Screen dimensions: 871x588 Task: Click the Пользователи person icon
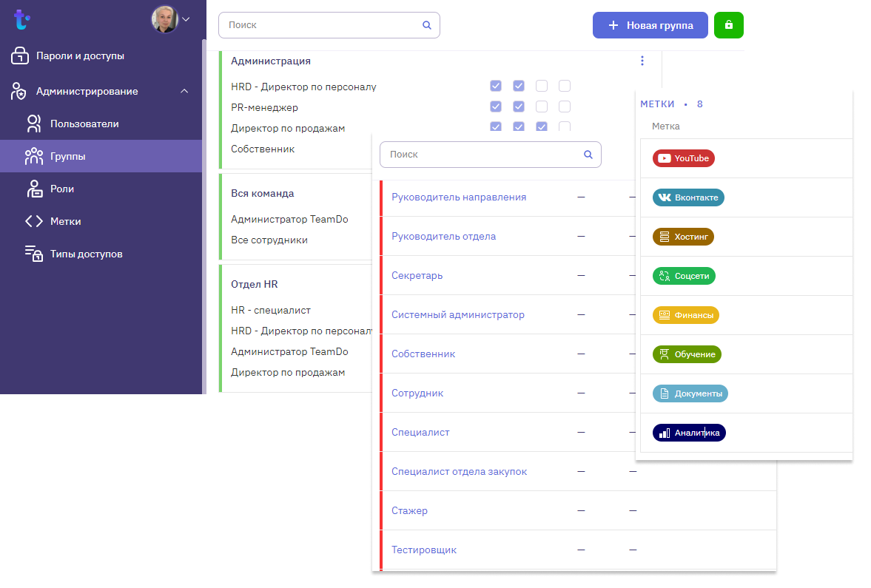click(34, 124)
